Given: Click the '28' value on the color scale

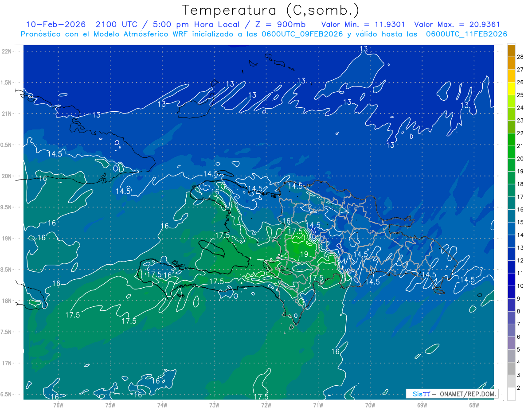Looking at the screenshot, I should [520, 57].
